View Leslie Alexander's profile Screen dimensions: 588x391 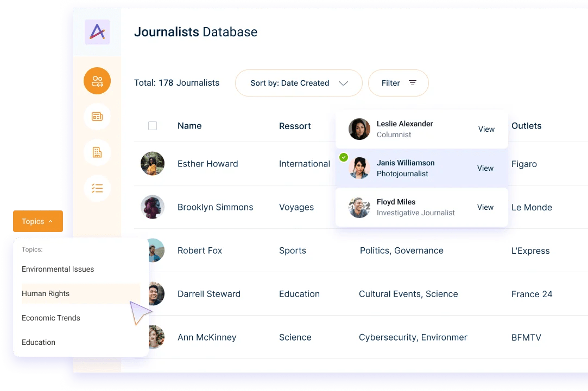[x=486, y=129]
